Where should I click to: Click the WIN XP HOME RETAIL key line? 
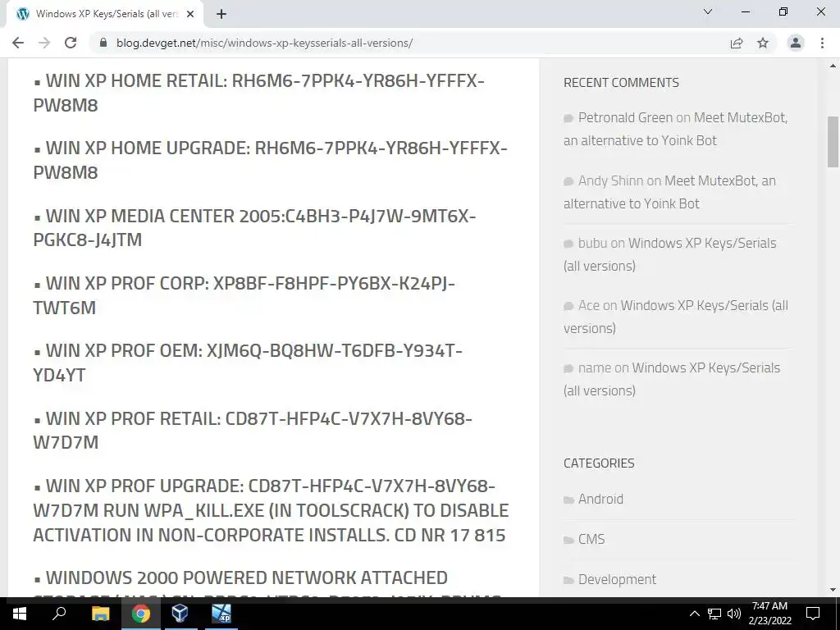pos(258,93)
